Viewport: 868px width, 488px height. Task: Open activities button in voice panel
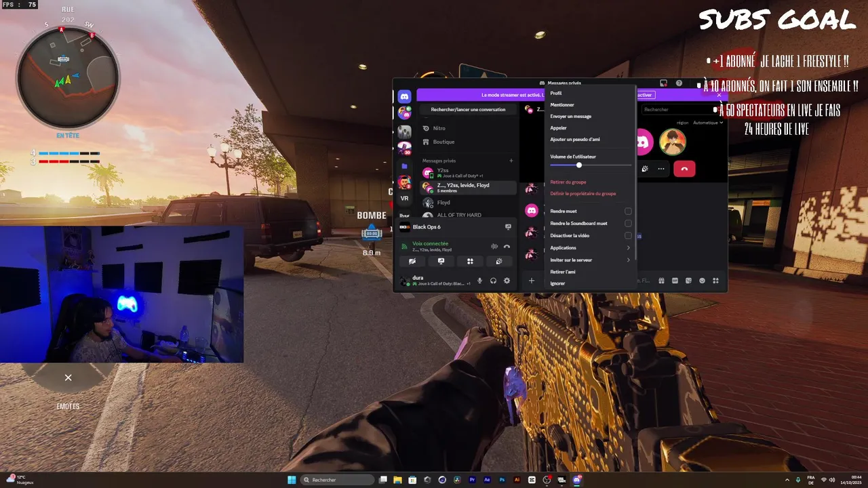[x=470, y=261]
